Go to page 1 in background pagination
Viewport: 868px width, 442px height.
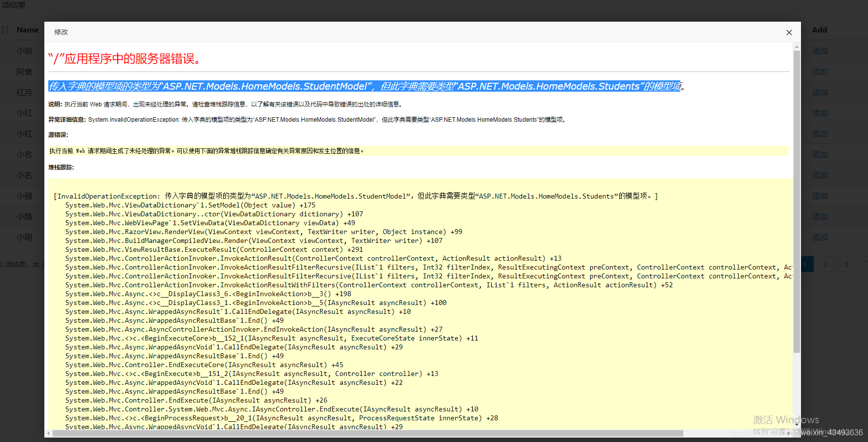[807, 264]
